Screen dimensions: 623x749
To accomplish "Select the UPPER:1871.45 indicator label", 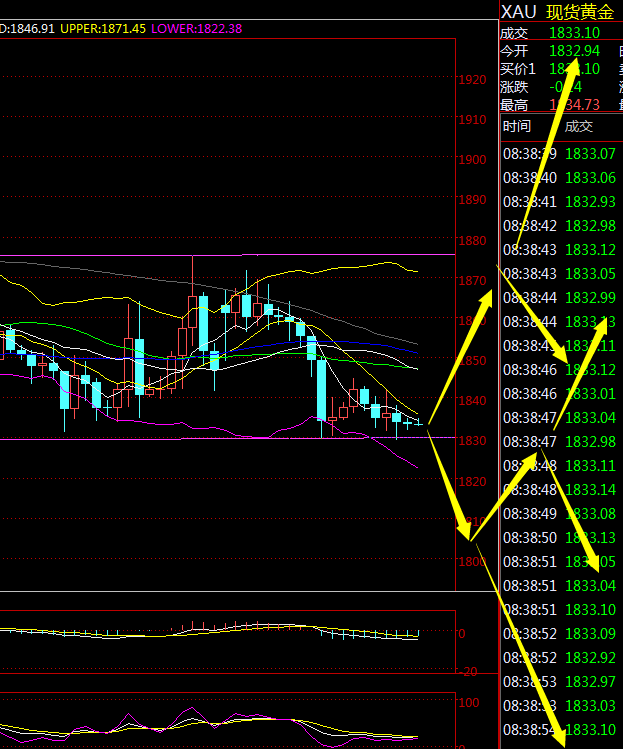I will click(x=102, y=29).
